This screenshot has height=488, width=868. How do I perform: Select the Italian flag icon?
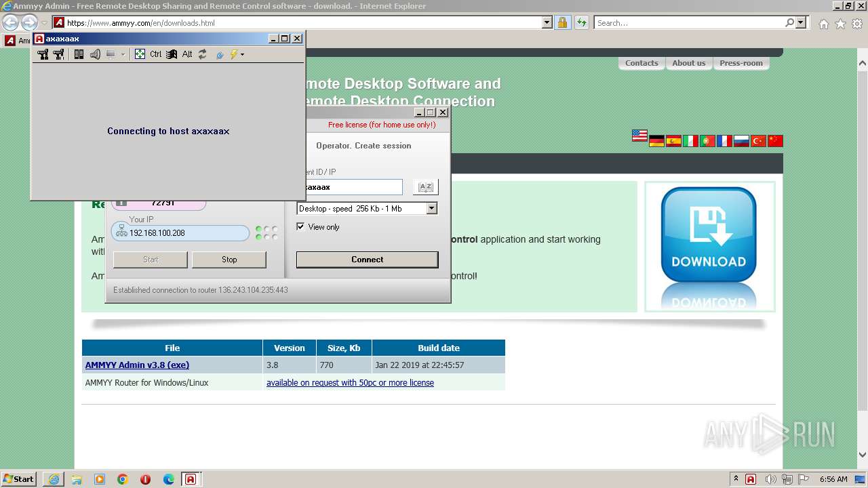[x=690, y=141]
